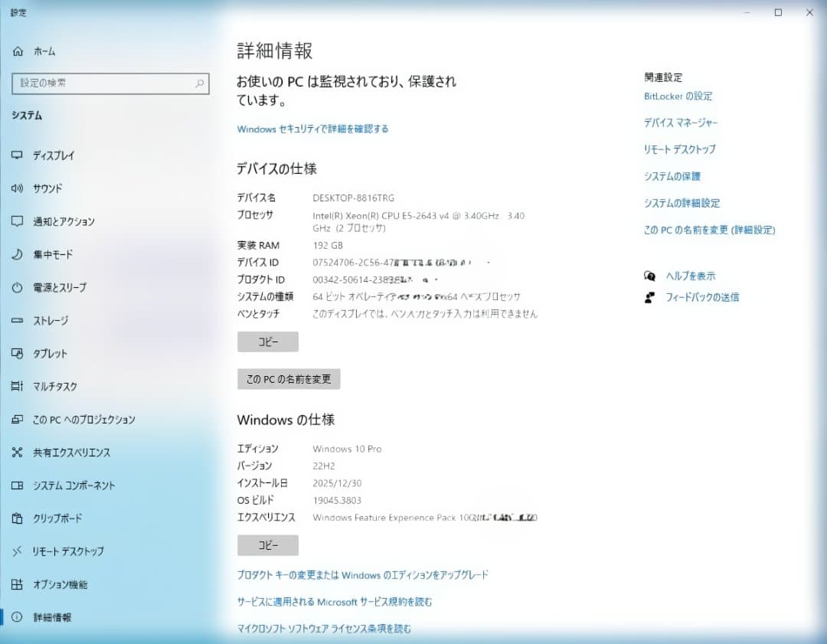The image size is (827, 644).
Task: Click the ディスプレイ monitor icon
Action: [18, 155]
